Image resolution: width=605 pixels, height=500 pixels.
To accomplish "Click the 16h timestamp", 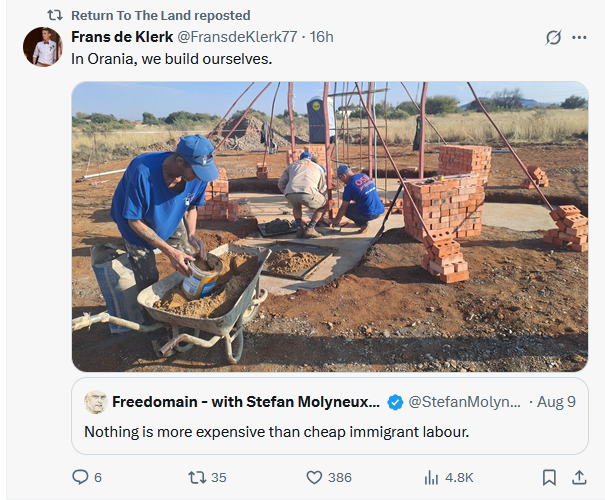I will click(322, 37).
